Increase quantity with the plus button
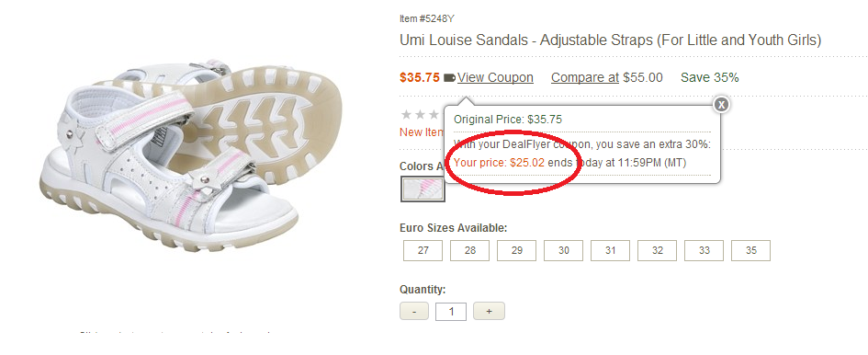The width and height of the screenshot is (868, 355). (x=489, y=311)
